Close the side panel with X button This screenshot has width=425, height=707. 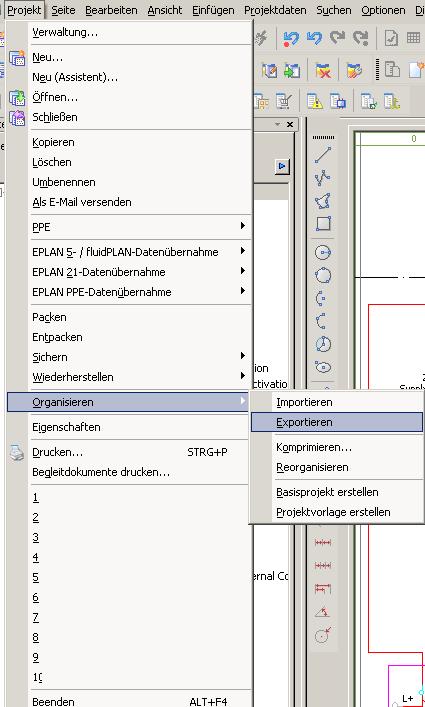pos(290,124)
